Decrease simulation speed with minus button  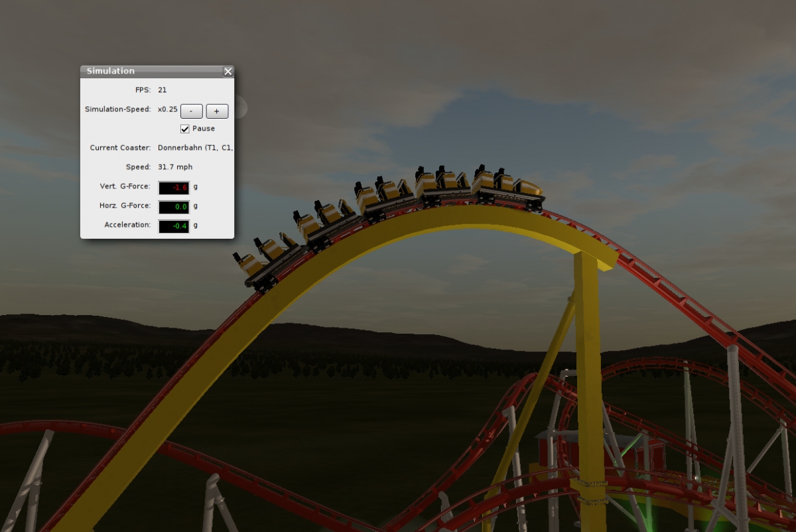click(x=192, y=111)
